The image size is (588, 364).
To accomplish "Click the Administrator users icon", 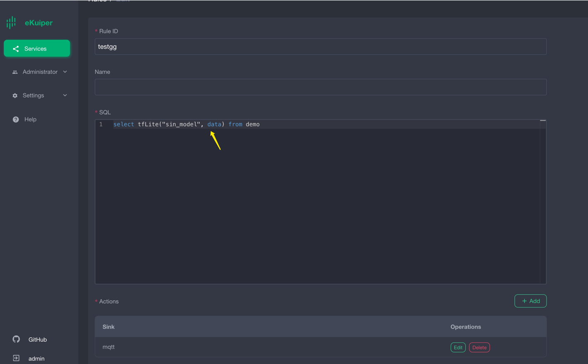I will click(x=15, y=72).
